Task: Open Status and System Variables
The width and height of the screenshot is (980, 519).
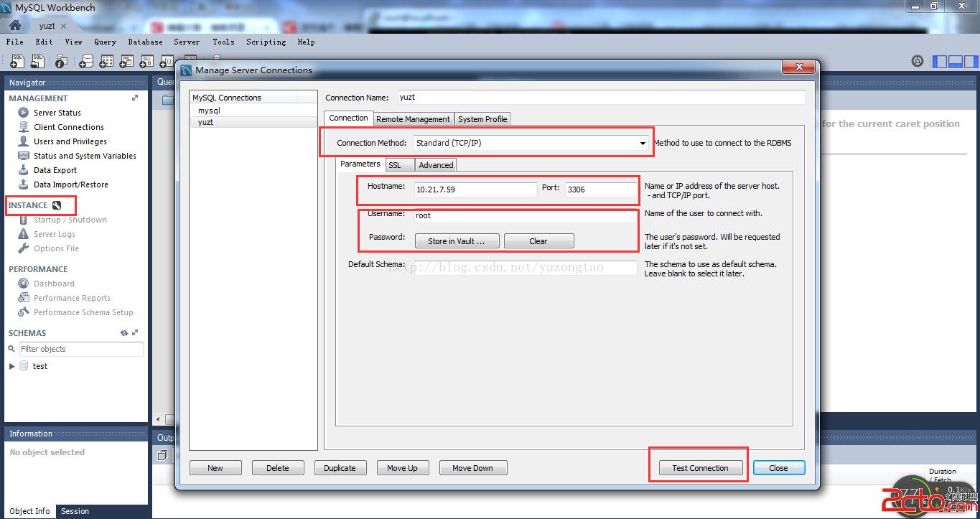Action: tap(85, 156)
